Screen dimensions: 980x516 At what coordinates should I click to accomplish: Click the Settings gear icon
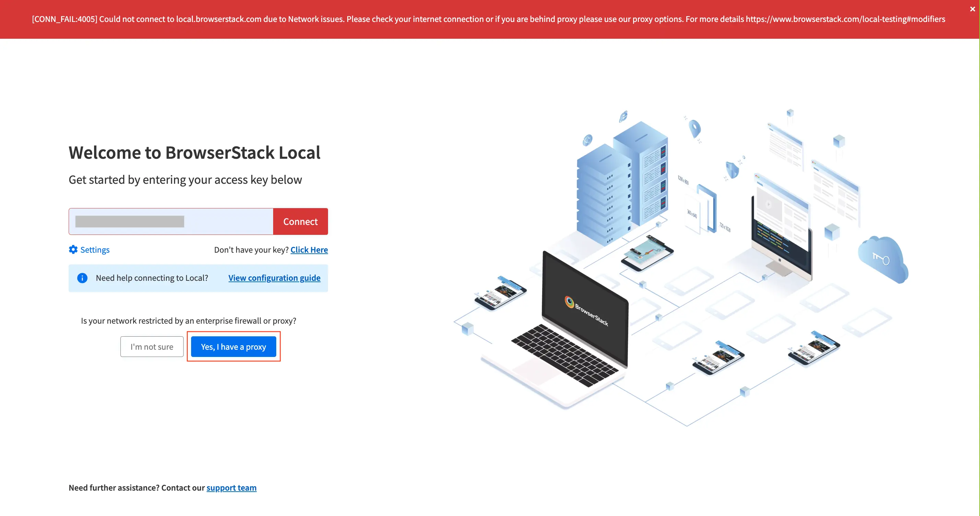pyautogui.click(x=73, y=250)
